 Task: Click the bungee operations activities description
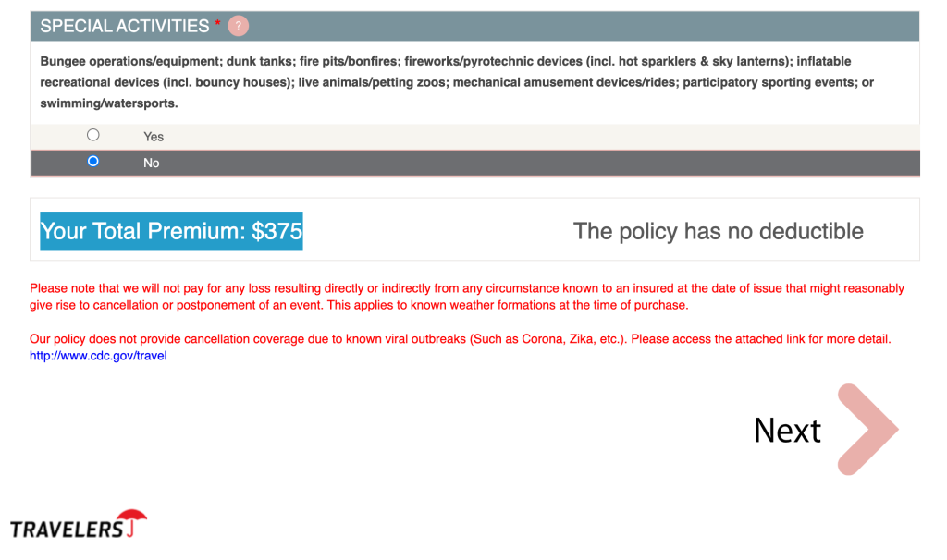click(x=444, y=82)
